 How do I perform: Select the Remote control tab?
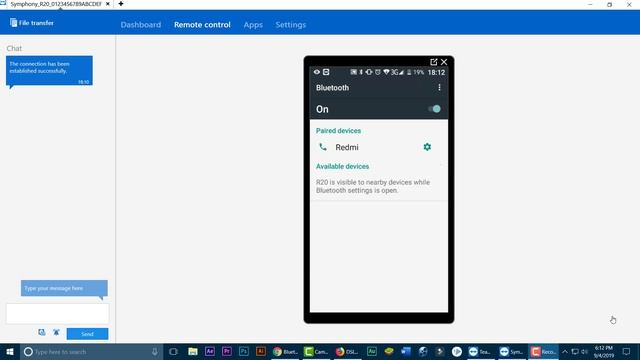click(202, 24)
